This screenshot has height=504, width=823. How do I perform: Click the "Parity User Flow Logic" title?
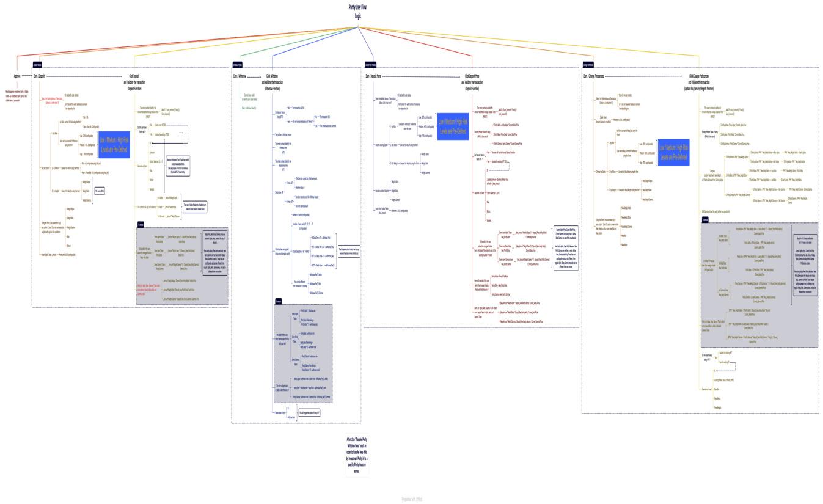coord(358,12)
